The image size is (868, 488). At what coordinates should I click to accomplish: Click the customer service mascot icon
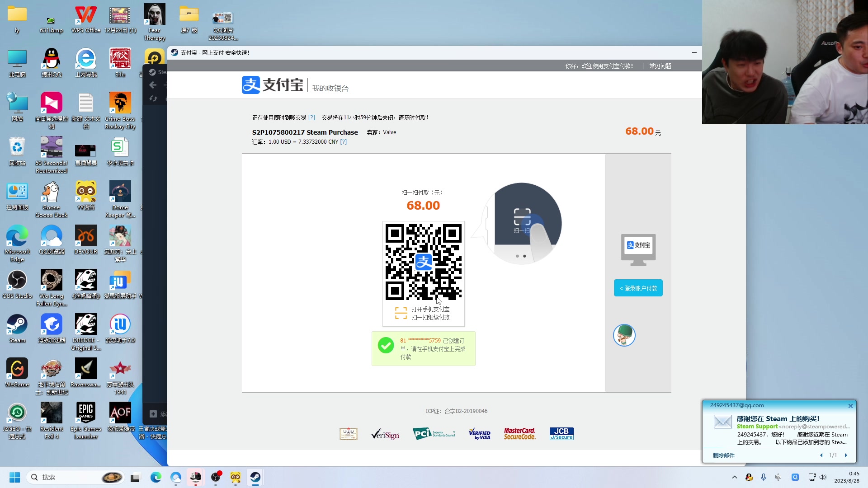point(624,335)
